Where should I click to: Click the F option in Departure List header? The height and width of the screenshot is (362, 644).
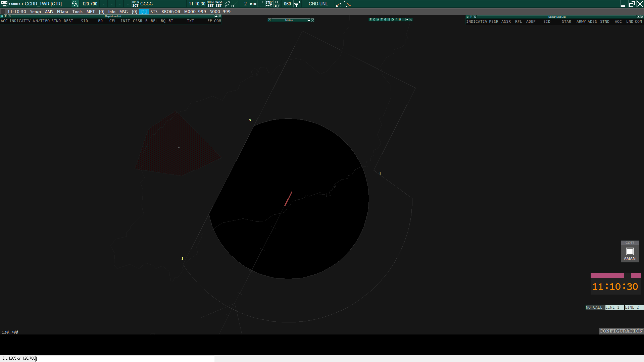click(6, 16)
